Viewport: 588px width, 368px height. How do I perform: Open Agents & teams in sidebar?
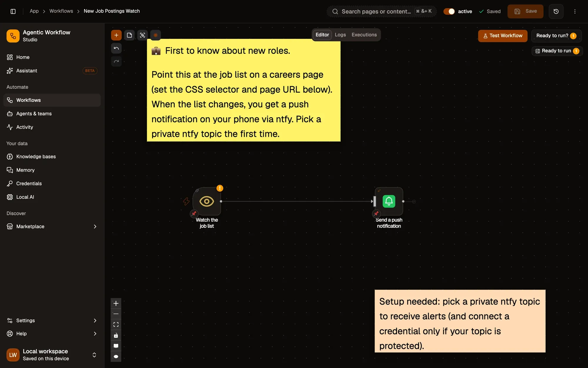point(52,114)
